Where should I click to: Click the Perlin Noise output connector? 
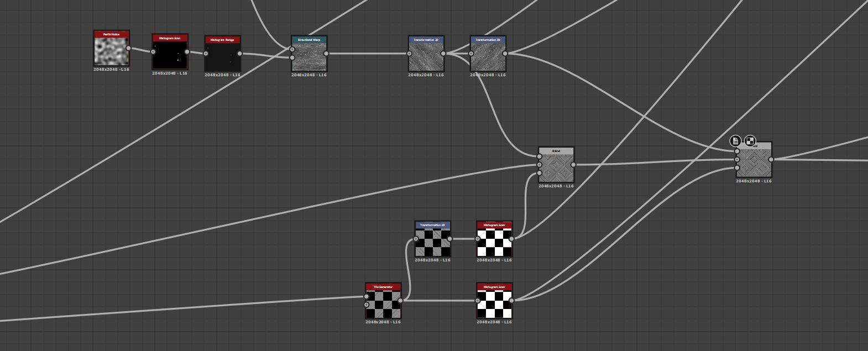tap(128, 48)
